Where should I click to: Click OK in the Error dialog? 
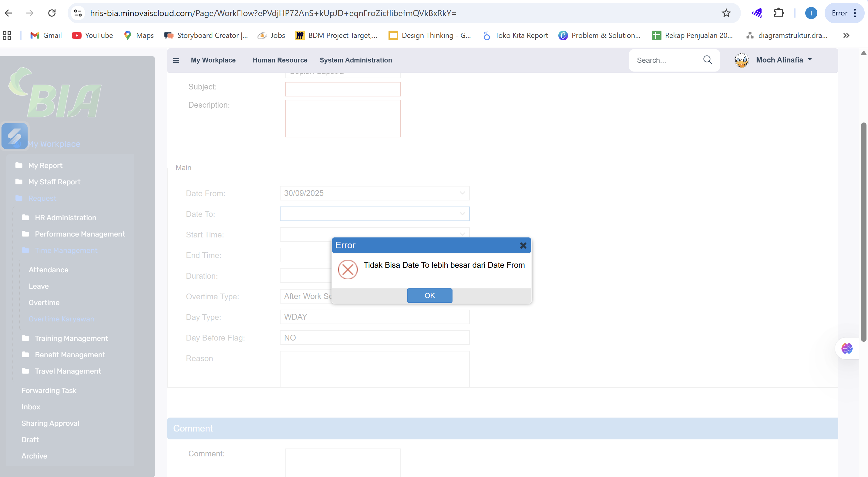pyautogui.click(x=429, y=295)
